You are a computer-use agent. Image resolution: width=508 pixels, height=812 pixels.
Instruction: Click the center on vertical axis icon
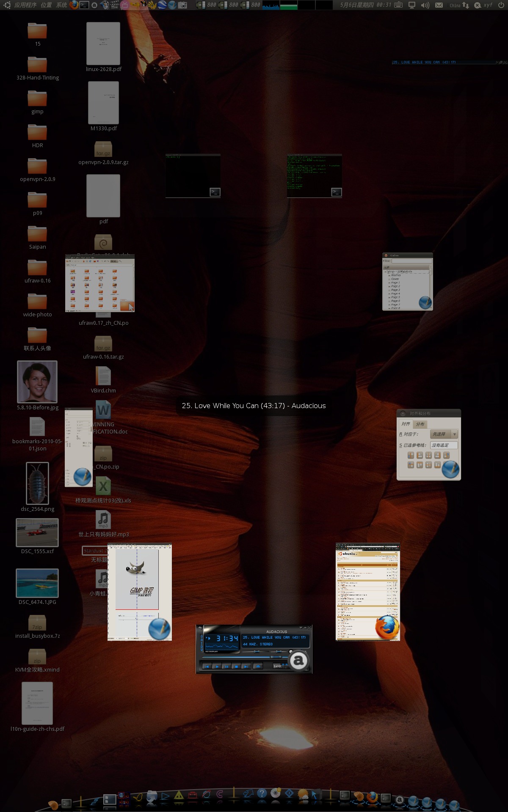tap(428, 455)
